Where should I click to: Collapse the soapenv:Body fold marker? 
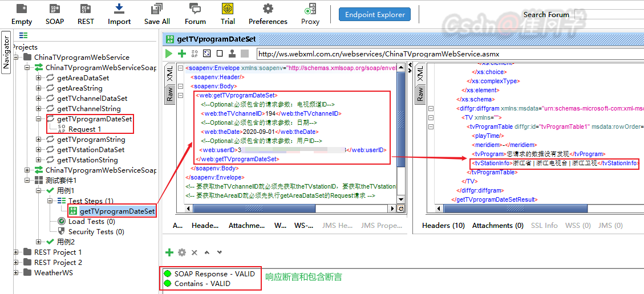point(181,86)
